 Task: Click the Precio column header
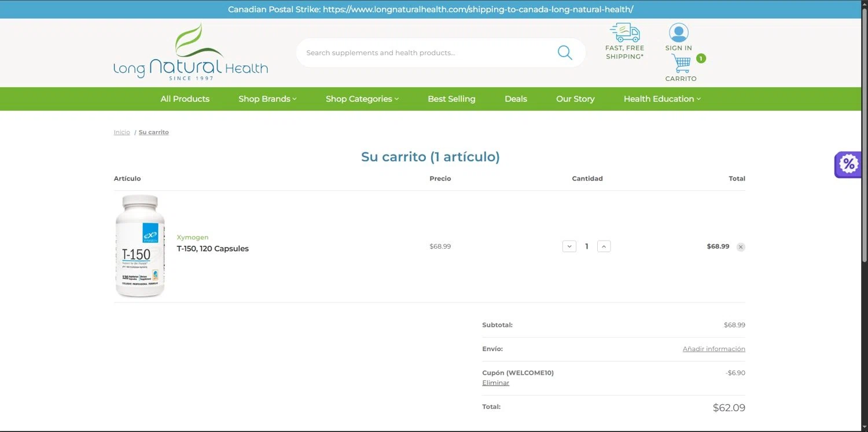440,179
